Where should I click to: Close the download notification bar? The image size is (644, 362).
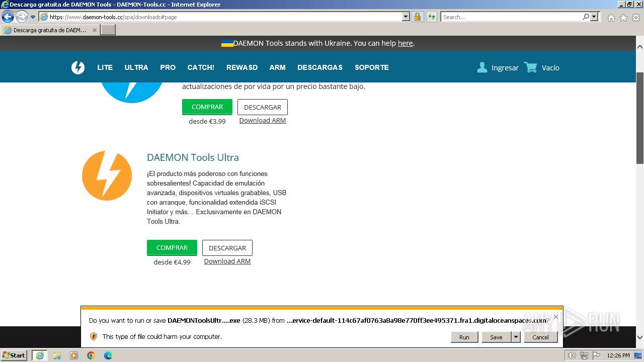[555, 317]
